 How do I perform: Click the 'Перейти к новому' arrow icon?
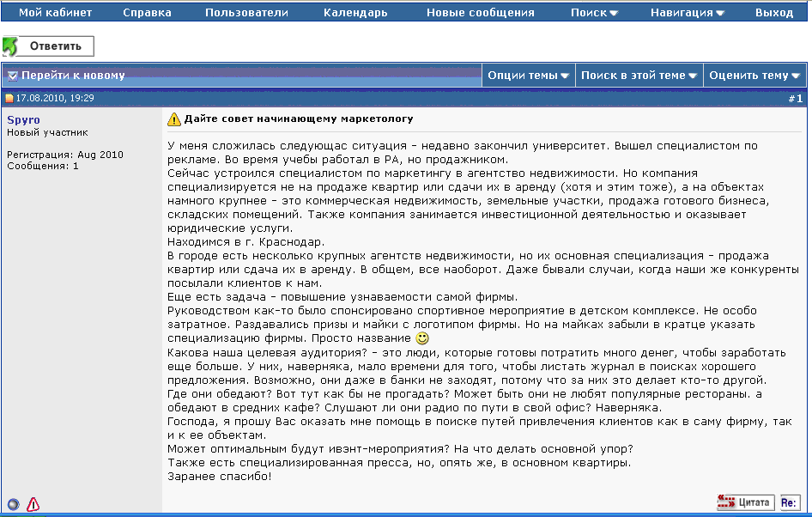point(13,76)
